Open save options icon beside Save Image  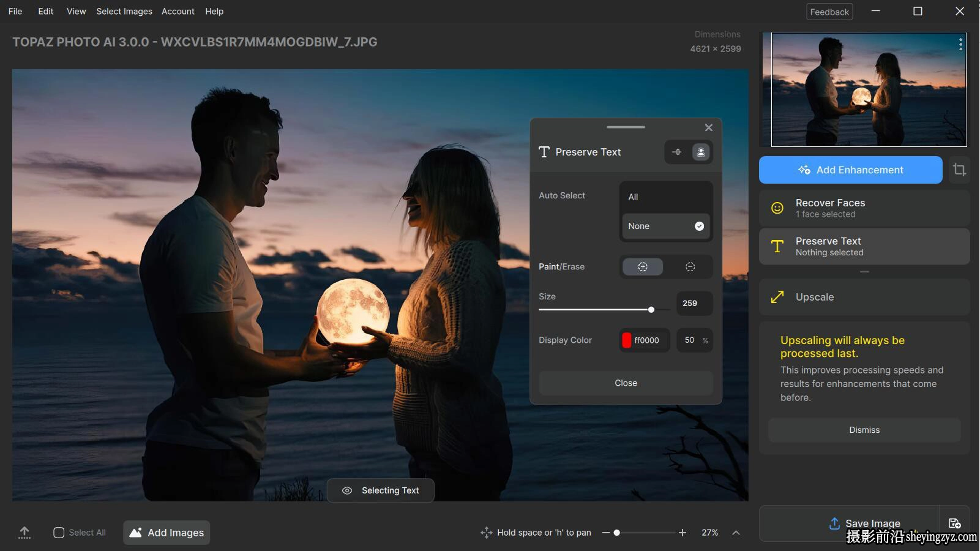tap(954, 523)
